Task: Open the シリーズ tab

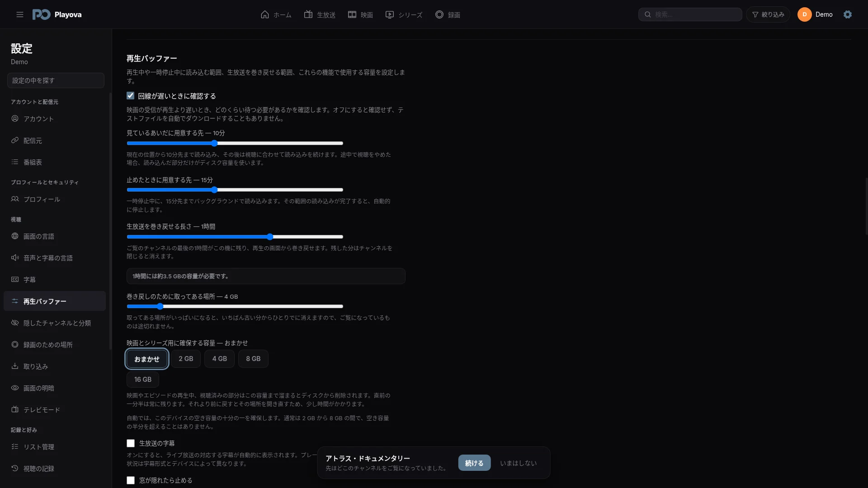Action: pyautogui.click(x=404, y=14)
